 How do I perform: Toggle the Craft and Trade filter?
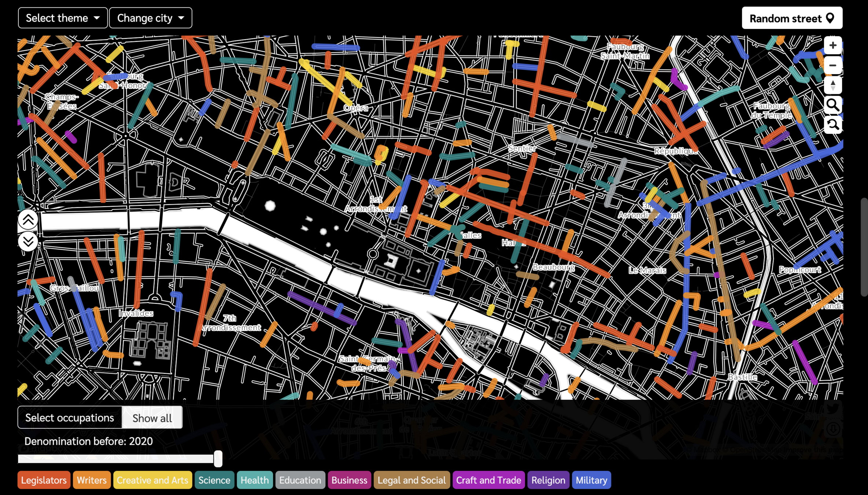[x=488, y=480]
